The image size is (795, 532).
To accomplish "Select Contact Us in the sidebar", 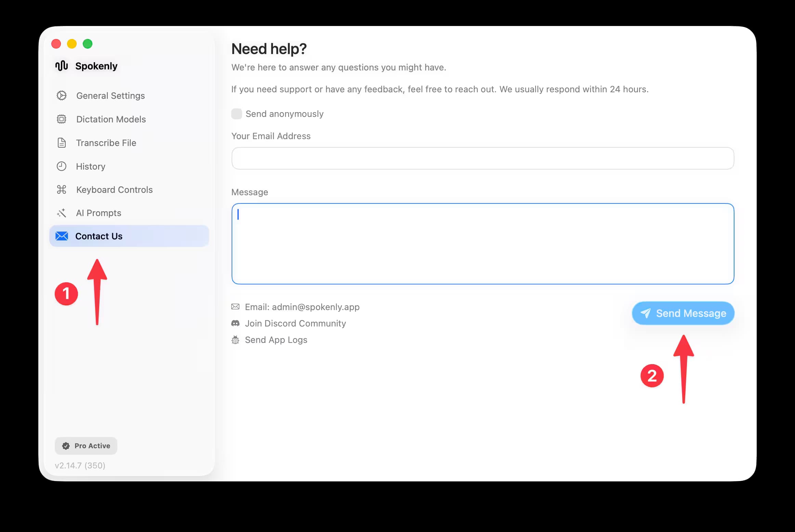I will point(99,236).
